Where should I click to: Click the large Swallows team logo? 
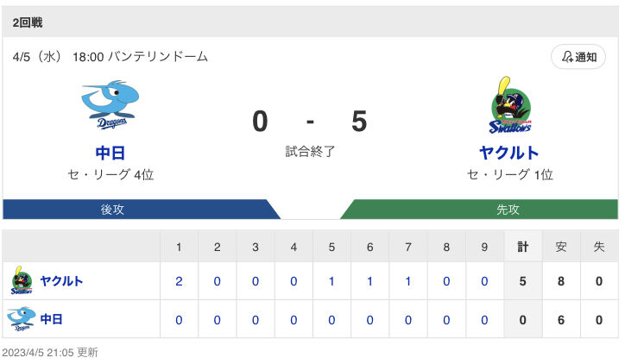point(510,104)
